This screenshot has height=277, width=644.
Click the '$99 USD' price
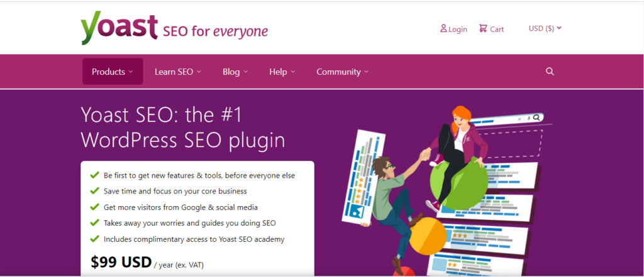[x=121, y=263]
